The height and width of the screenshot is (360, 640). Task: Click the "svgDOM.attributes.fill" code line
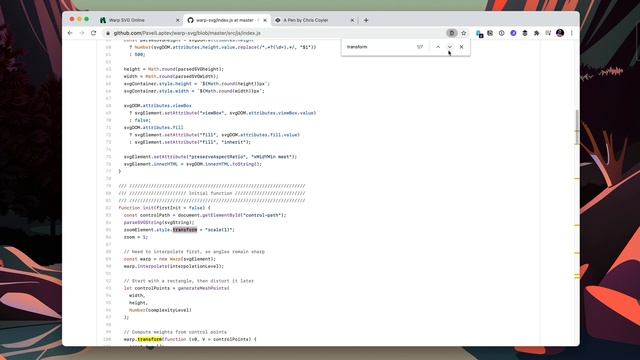point(153,127)
